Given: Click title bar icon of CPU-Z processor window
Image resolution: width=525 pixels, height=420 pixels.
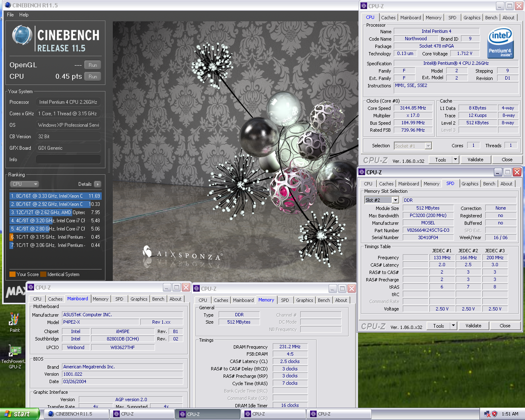Looking at the screenshot, I should (364, 6).
